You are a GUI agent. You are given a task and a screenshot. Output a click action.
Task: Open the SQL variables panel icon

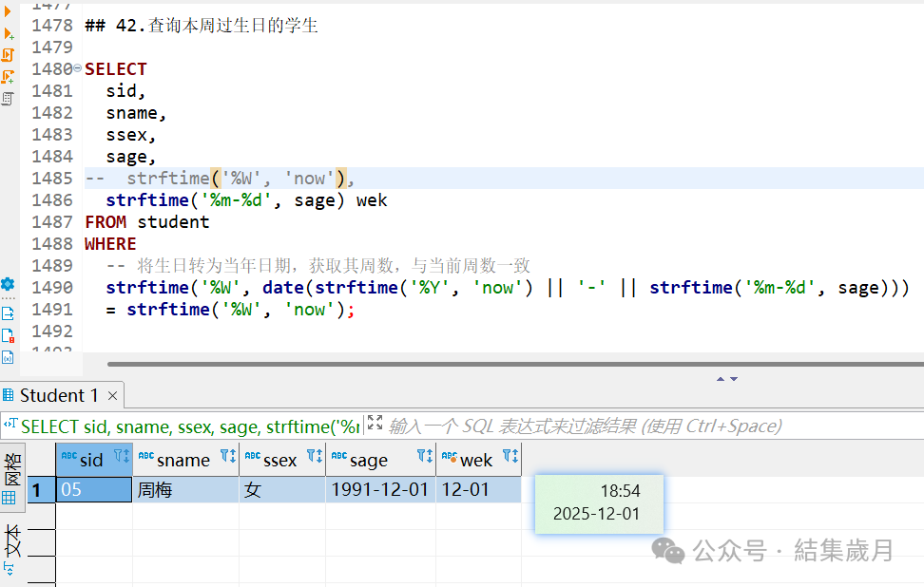point(8,357)
